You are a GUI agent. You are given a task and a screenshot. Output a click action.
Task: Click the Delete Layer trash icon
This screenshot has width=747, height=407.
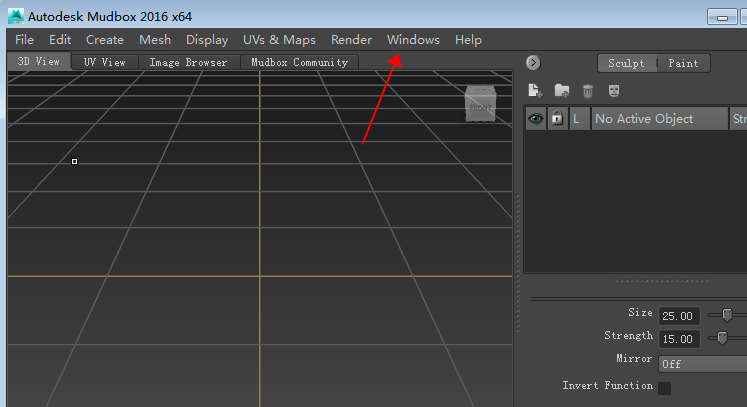coord(588,91)
